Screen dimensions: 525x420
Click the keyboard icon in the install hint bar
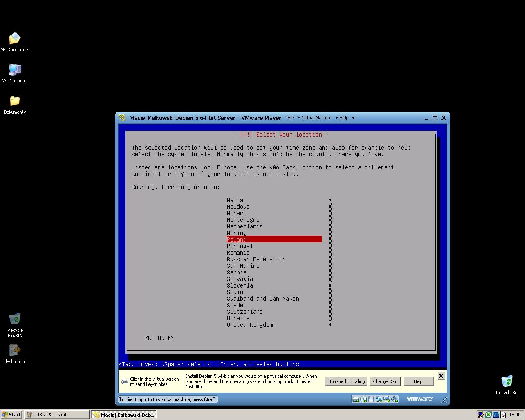[x=125, y=381]
